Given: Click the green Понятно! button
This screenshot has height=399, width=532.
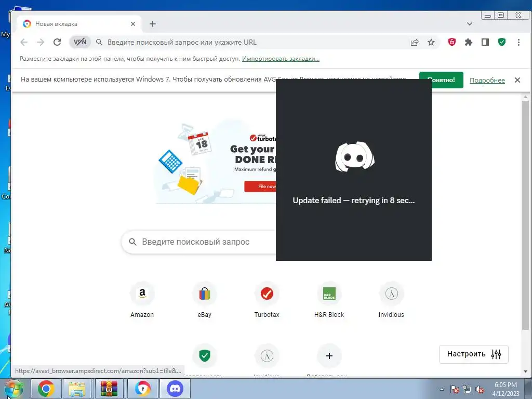Looking at the screenshot, I should [441, 80].
